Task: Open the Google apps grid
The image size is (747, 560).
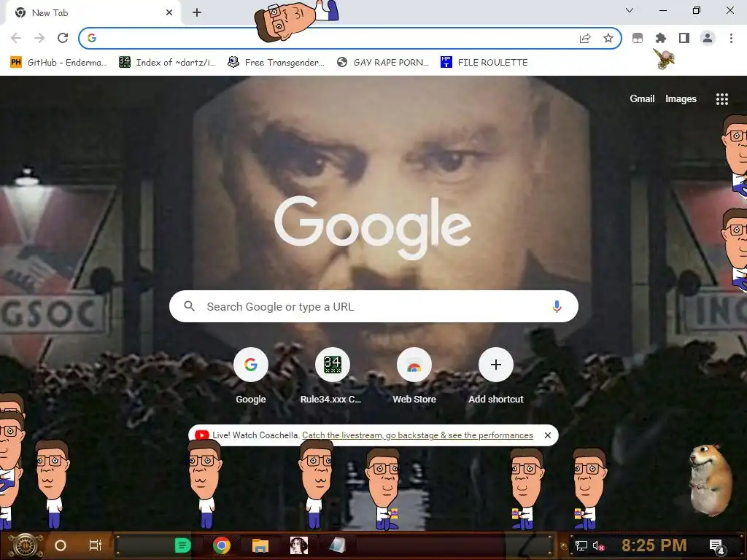Action: tap(721, 99)
